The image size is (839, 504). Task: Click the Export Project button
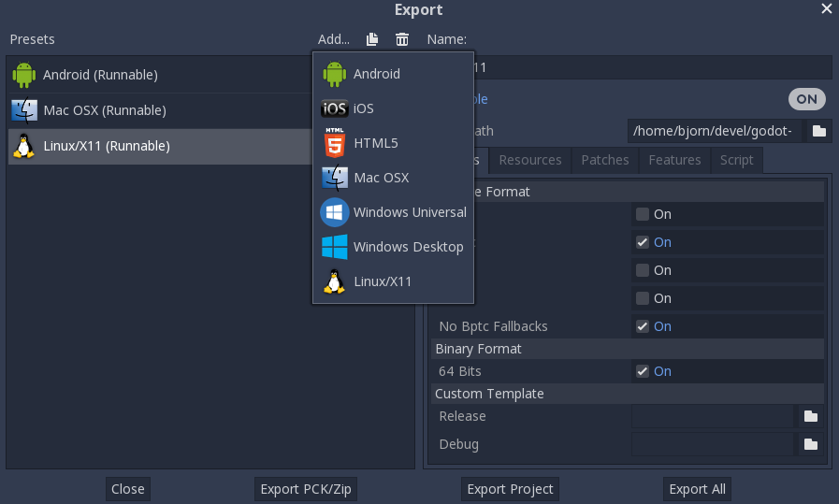pyautogui.click(x=510, y=489)
